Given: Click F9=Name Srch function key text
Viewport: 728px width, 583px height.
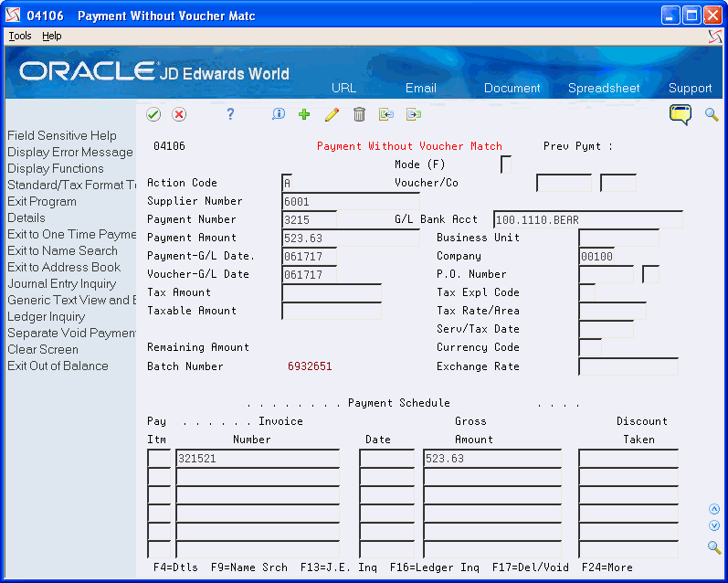Looking at the screenshot, I should click(248, 567).
